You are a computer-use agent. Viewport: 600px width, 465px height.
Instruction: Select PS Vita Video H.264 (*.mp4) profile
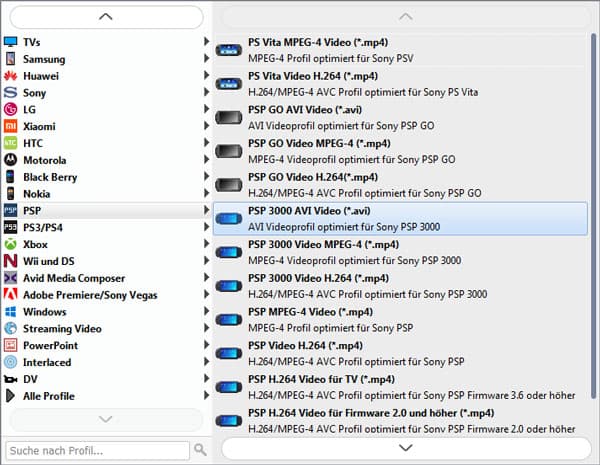pyautogui.click(x=401, y=84)
